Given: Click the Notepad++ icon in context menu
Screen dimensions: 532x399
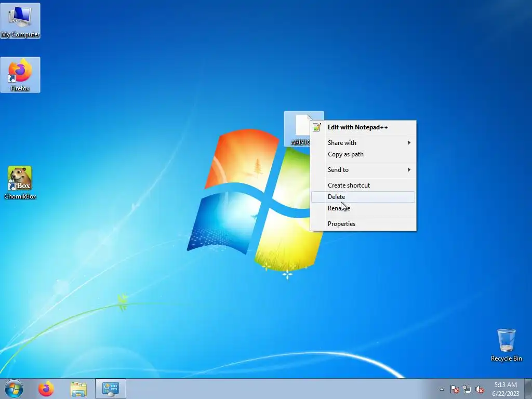Looking at the screenshot, I should coord(317,127).
